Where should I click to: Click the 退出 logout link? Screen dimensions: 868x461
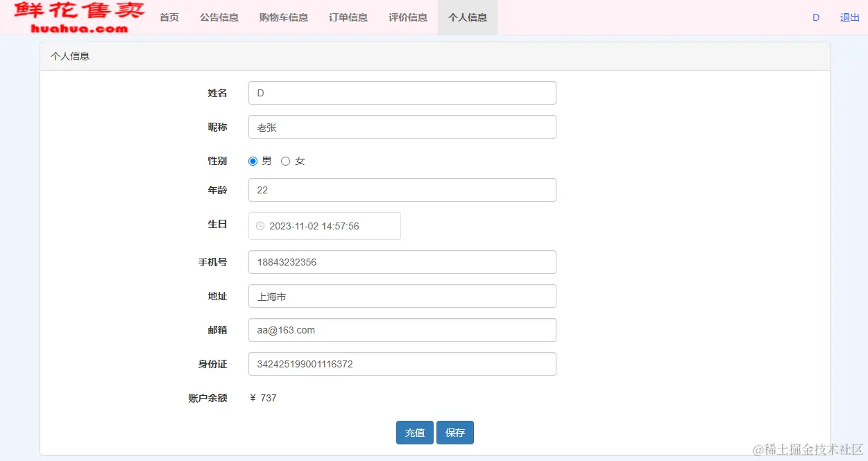coord(850,17)
